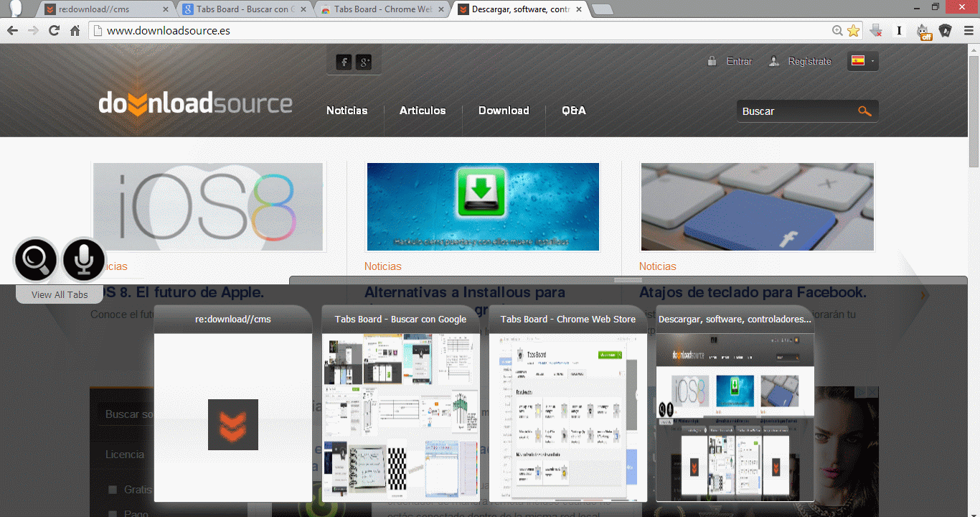Open the browser home page icon

[x=75, y=31]
